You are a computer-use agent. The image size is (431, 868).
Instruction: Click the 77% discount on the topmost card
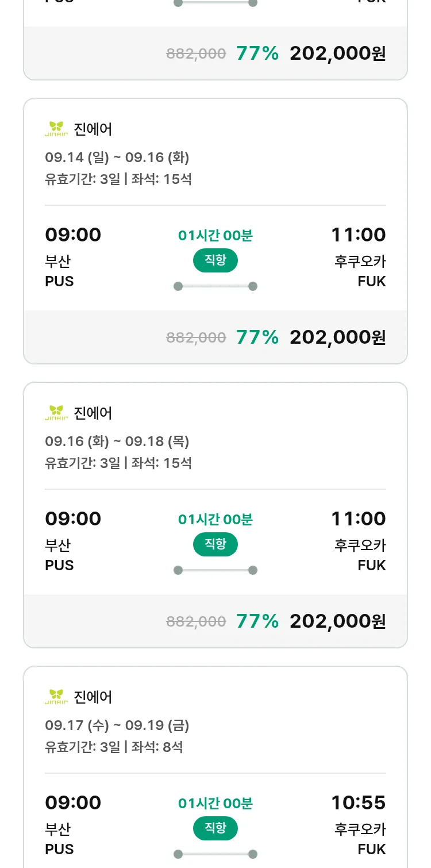pos(257,53)
